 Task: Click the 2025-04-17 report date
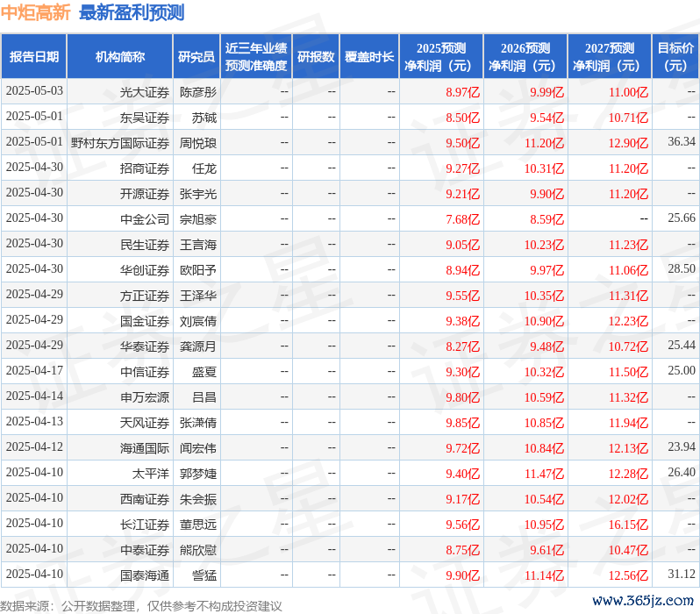coord(34,371)
